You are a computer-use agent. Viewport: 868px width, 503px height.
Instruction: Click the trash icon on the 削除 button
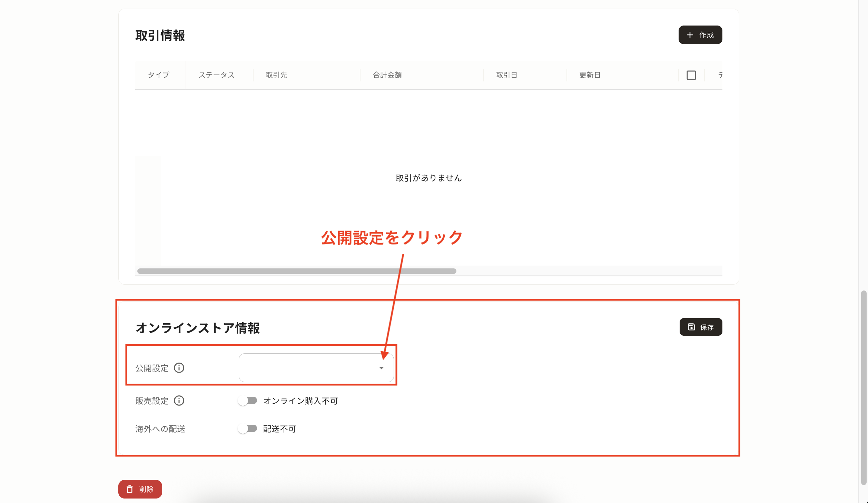click(x=129, y=489)
